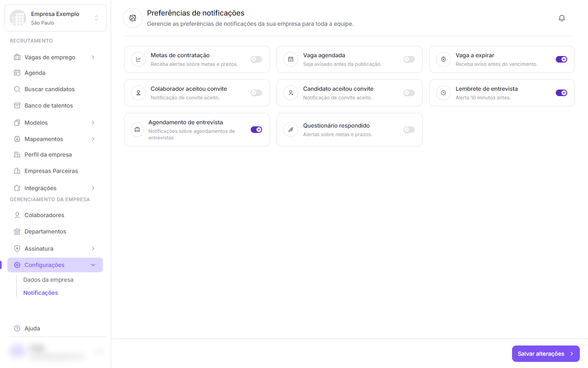This screenshot has height=368, width=588.
Task: Click the Mapeamentos brain icon
Action: [17, 139]
